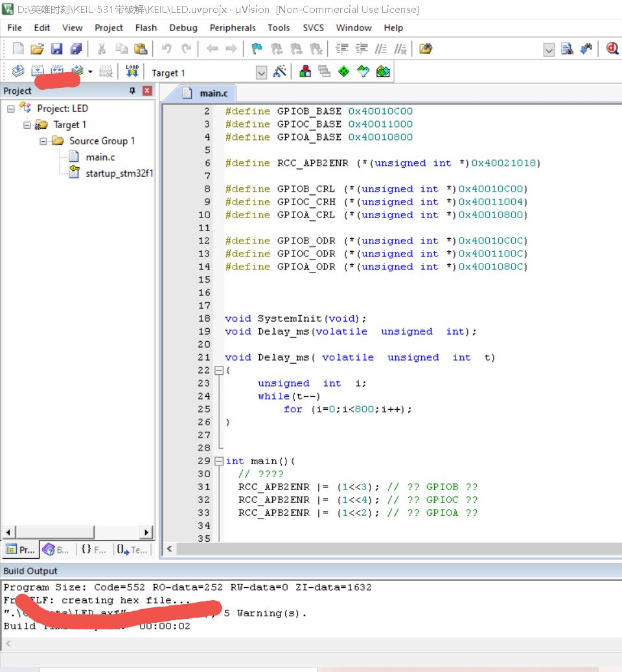
Task: Translate the current file icon
Action: point(18,71)
